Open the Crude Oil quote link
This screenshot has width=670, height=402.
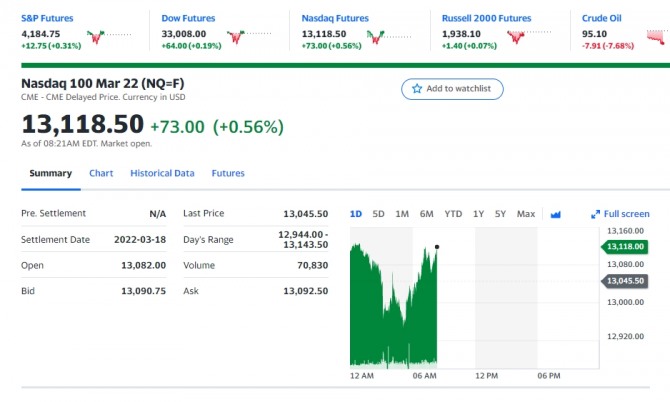pyautogui.click(x=602, y=18)
